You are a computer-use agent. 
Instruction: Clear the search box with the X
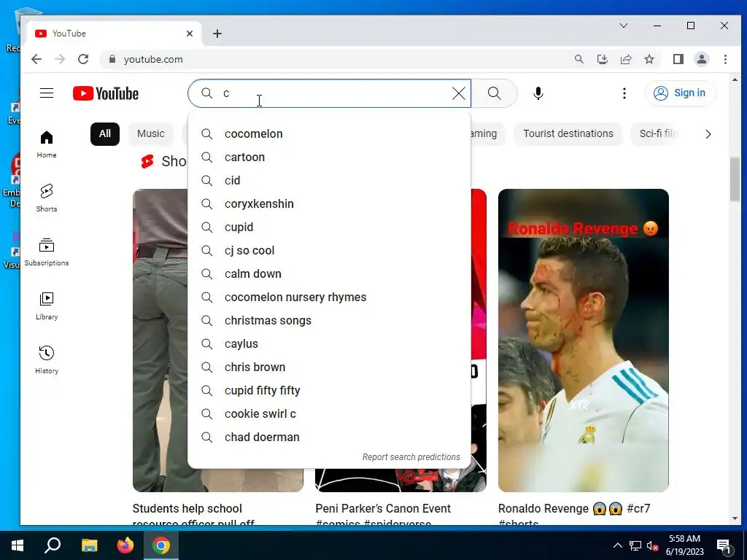point(458,93)
